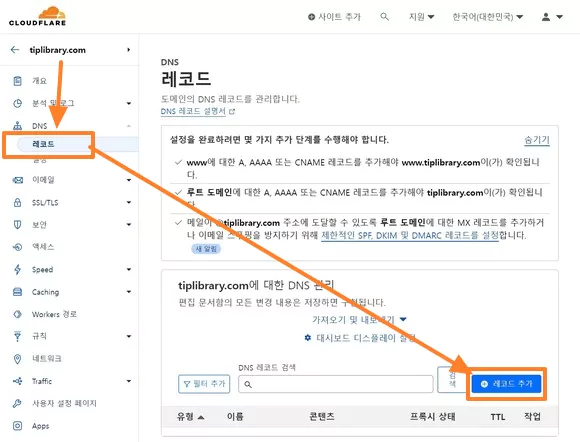Open the user account profile icon
The width and height of the screenshot is (580, 442).
(x=546, y=17)
